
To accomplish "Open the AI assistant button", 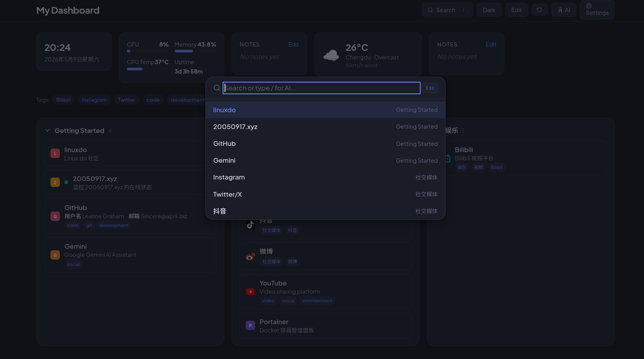I will (x=564, y=10).
